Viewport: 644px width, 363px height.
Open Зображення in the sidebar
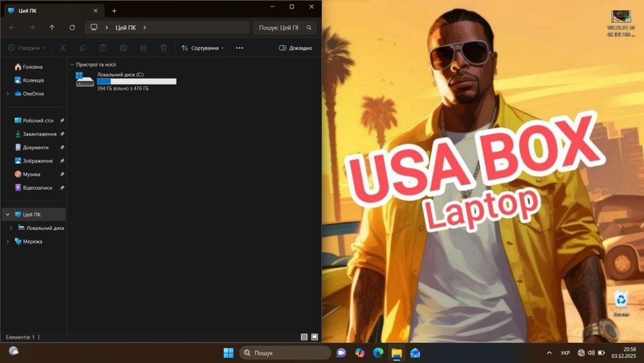[37, 161]
